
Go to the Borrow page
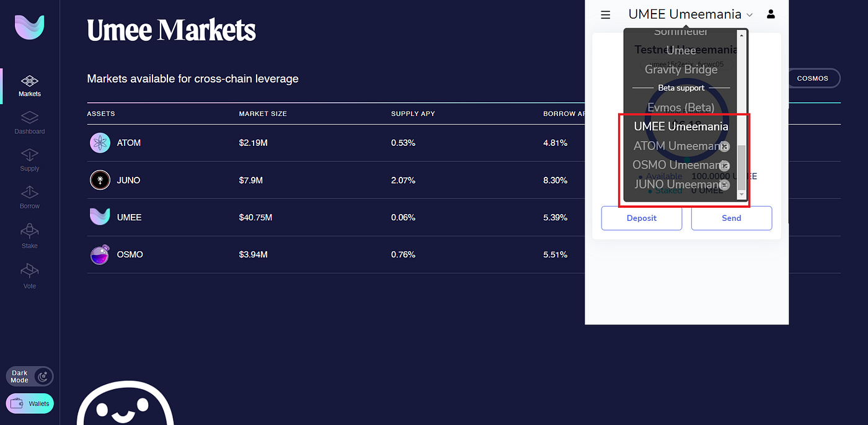point(30,197)
